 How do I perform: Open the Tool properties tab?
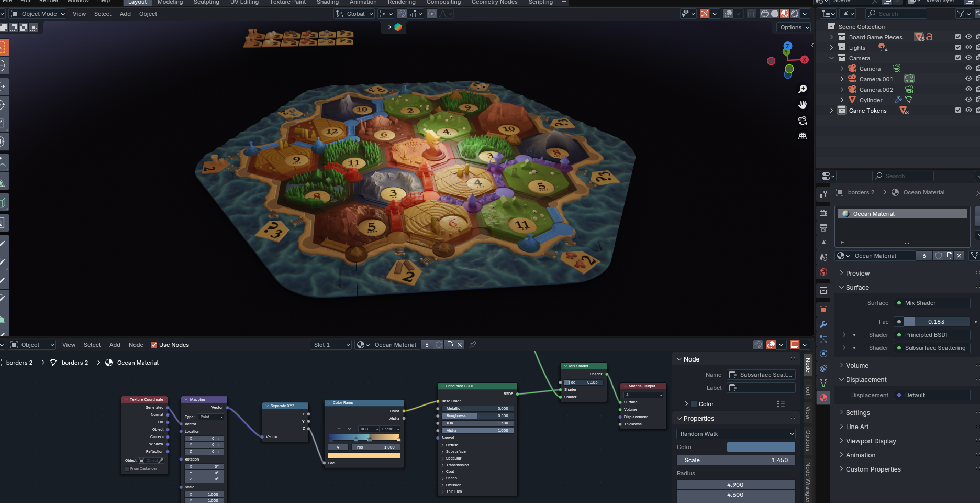tap(823, 194)
